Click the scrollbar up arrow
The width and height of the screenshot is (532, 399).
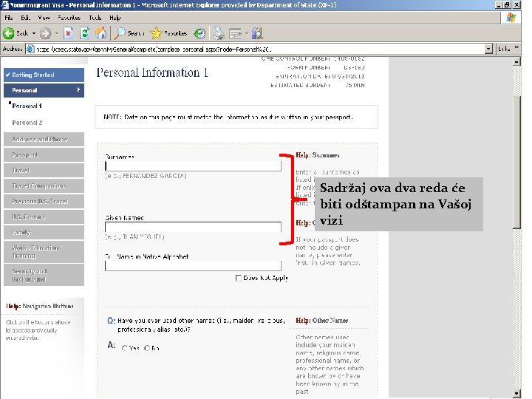pyautogui.click(x=516, y=61)
